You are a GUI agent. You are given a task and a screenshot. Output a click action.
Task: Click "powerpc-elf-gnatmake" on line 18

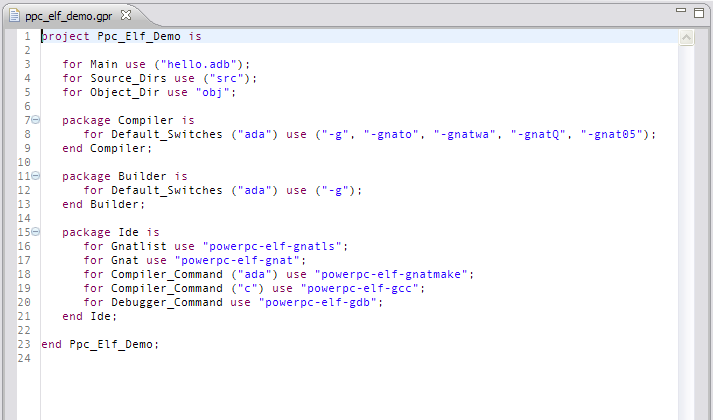(x=391, y=274)
